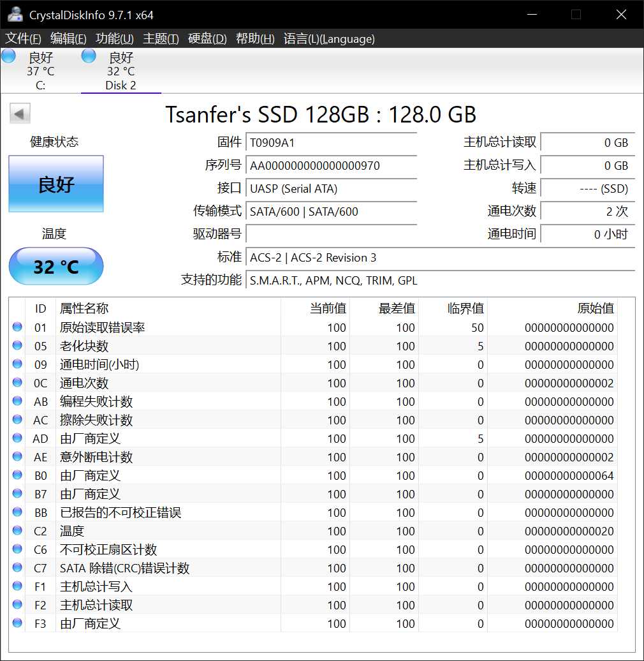
Task: Open the 主题 theme menu
Action: click(161, 38)
